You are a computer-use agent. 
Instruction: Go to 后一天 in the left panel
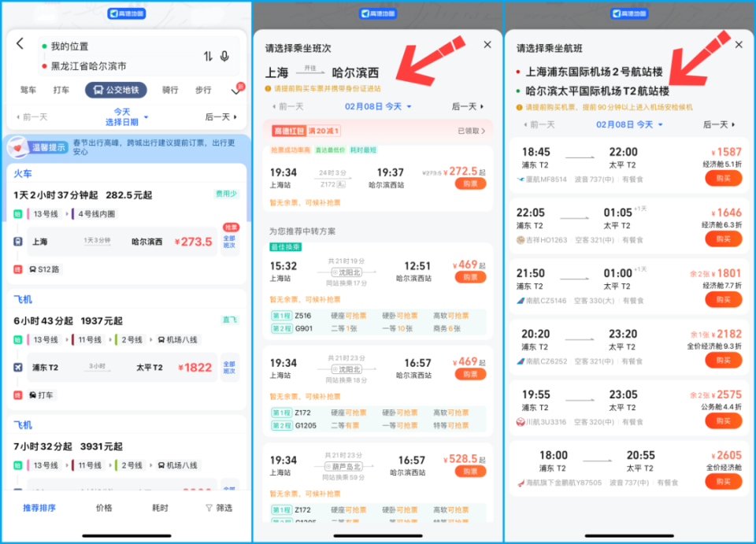tap(221, 117)
